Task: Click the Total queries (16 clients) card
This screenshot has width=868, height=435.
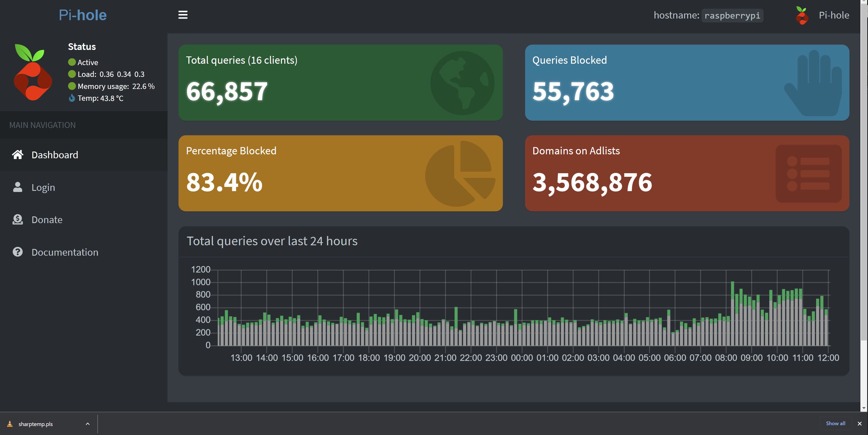Action: click(340, 83)
